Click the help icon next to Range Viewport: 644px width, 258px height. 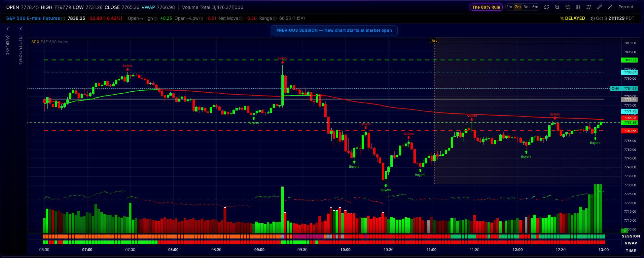coord(275,19)
